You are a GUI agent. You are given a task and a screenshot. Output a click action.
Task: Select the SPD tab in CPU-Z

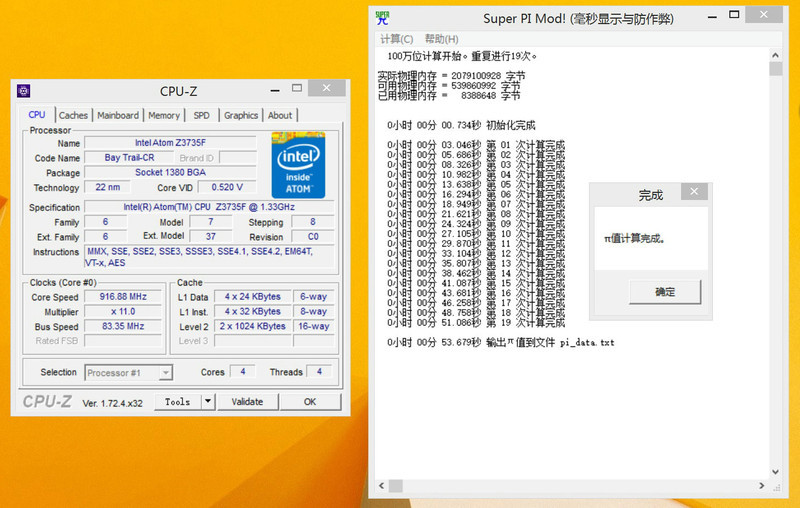202,115
